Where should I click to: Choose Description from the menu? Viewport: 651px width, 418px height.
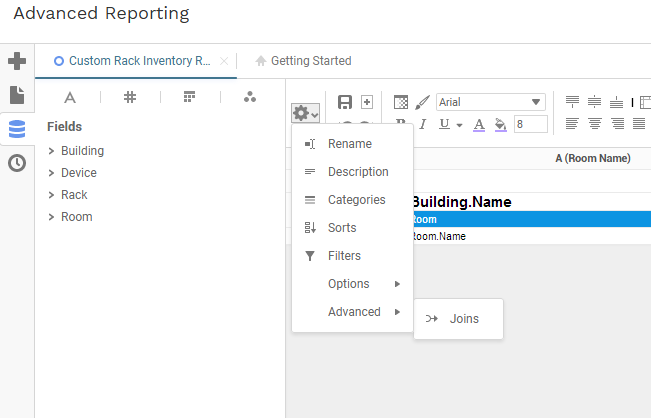pyautogui.click(x=352, y=171)
